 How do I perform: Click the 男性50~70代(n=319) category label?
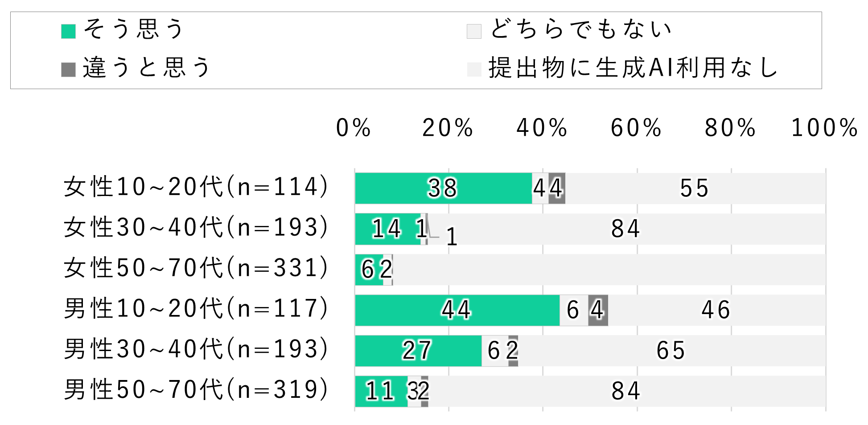pos(196,390)
